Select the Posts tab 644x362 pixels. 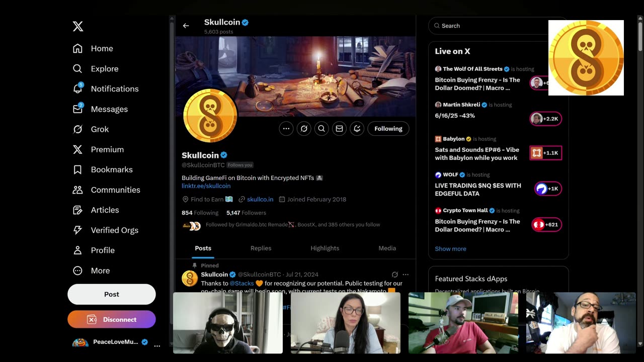(203, 248)
